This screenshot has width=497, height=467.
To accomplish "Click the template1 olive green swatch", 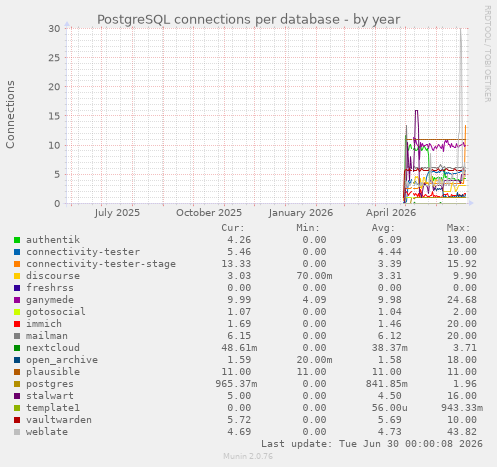I will (x=17, y=408).
